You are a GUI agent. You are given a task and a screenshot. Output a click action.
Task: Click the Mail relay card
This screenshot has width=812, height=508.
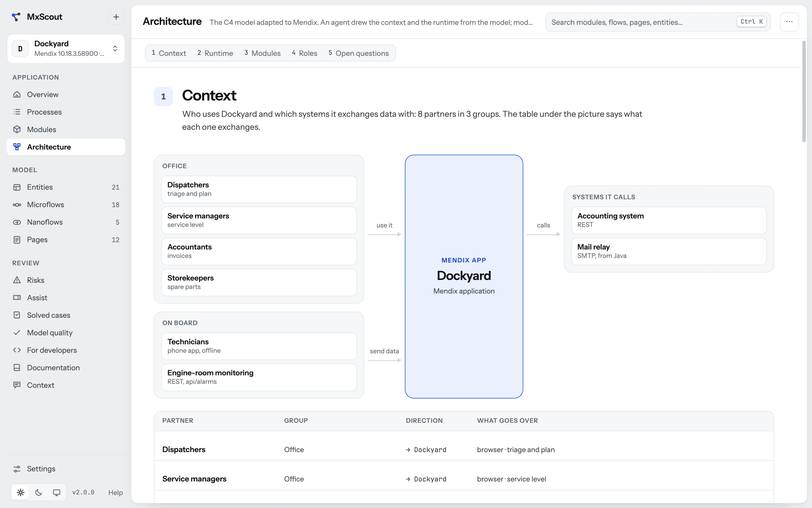[669, 251]
